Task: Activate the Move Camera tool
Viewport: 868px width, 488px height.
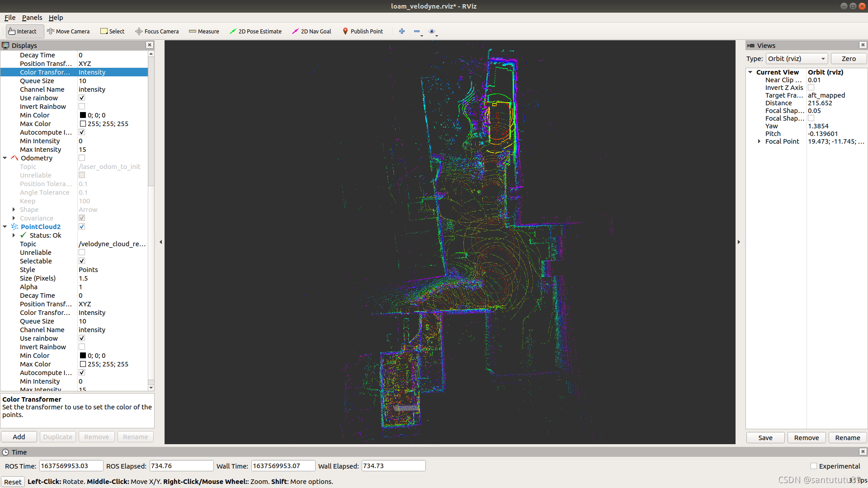Action: [68, 31]
